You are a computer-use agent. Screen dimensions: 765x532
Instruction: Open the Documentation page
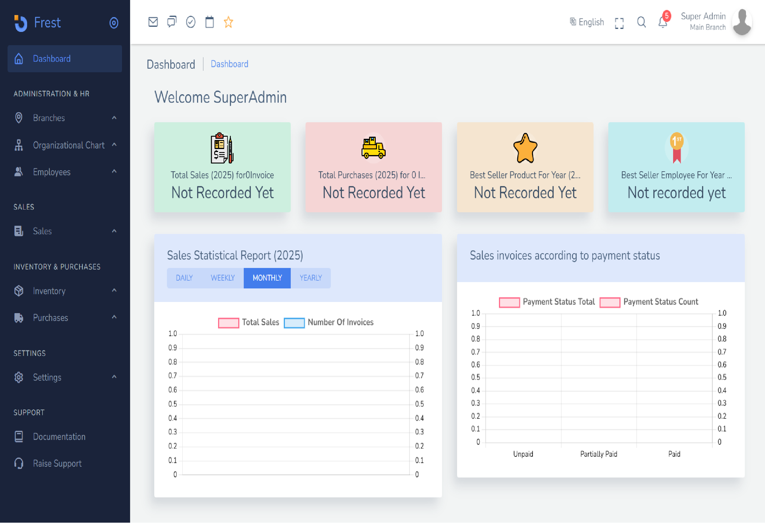point(59,437)
